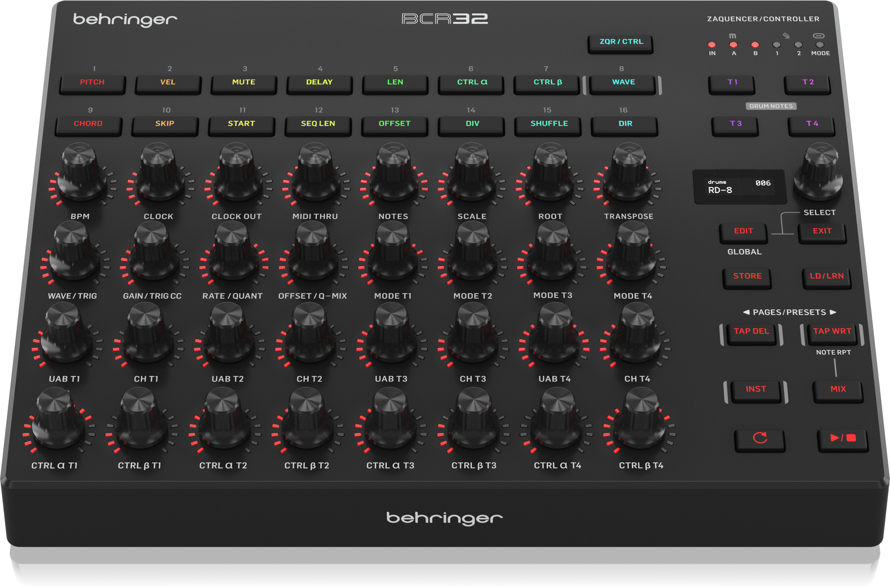Click the IN MIDI indicator LED

tap(712, 45)
